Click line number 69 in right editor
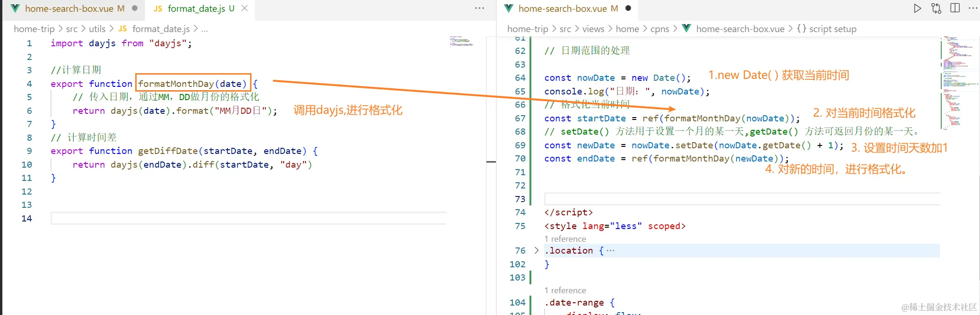 [520, 145]
